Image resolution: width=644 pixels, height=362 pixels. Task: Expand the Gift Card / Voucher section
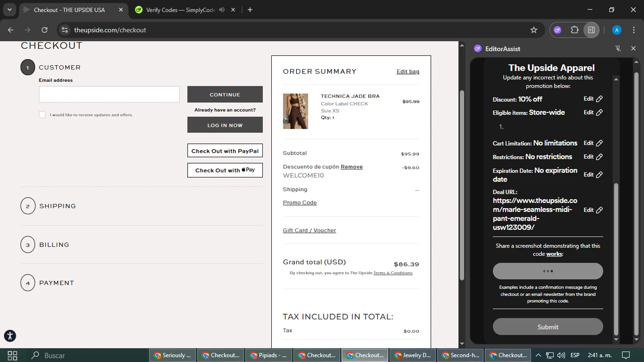click(309, 231)
